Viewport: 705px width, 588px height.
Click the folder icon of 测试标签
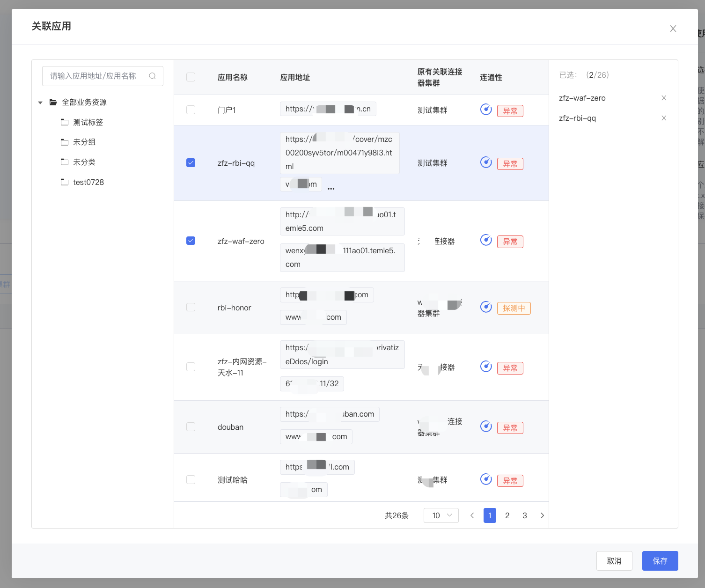point(65,122)
